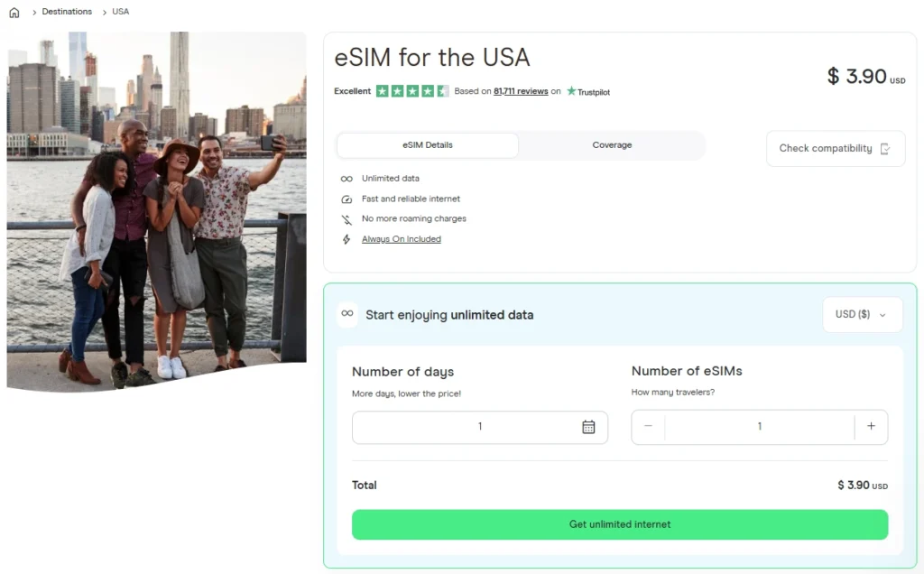
Task: Select the eSIM Details tab
Action: (427, 144)
